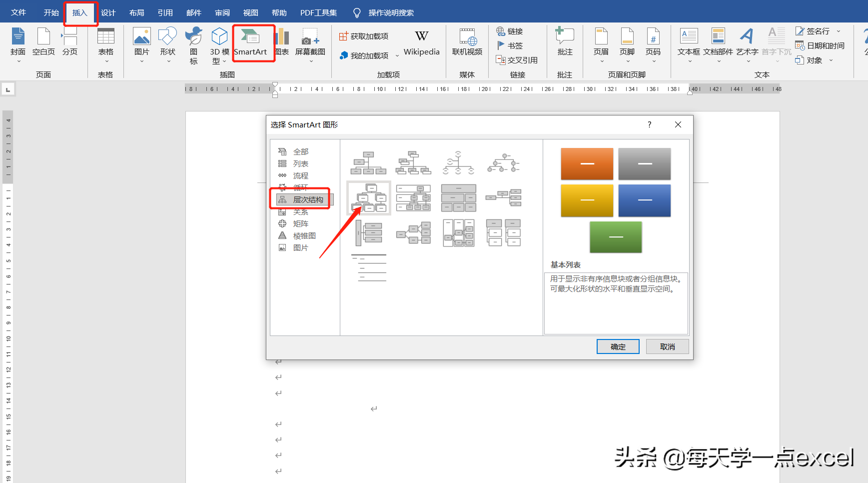This screenshot has width=868, height=483.
Task: Choose the hierarchy layout with the red arrow
Action: click(369, 198)
